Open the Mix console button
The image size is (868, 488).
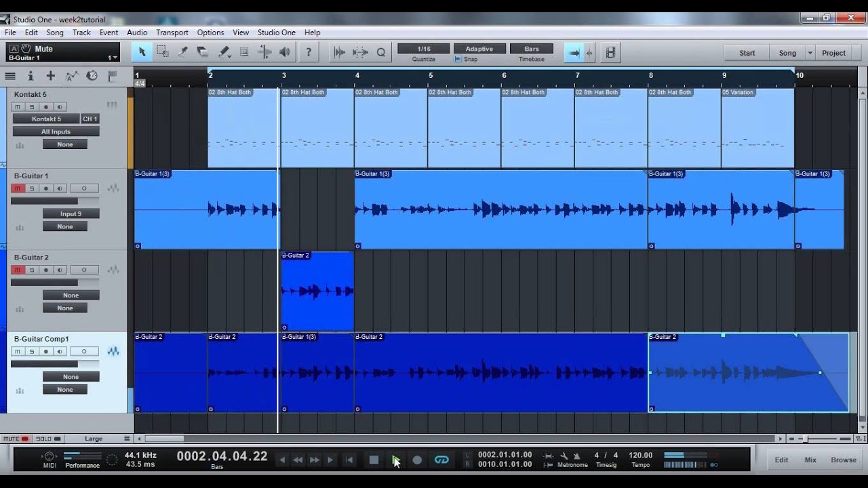810,460
